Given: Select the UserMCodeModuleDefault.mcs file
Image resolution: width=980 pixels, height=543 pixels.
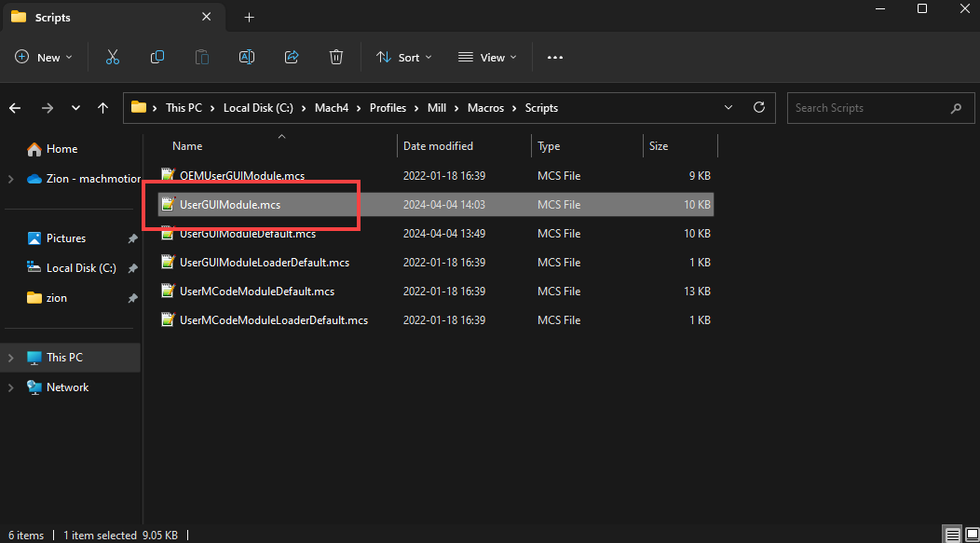Looking at the screenshot, I should coord(256,292).
